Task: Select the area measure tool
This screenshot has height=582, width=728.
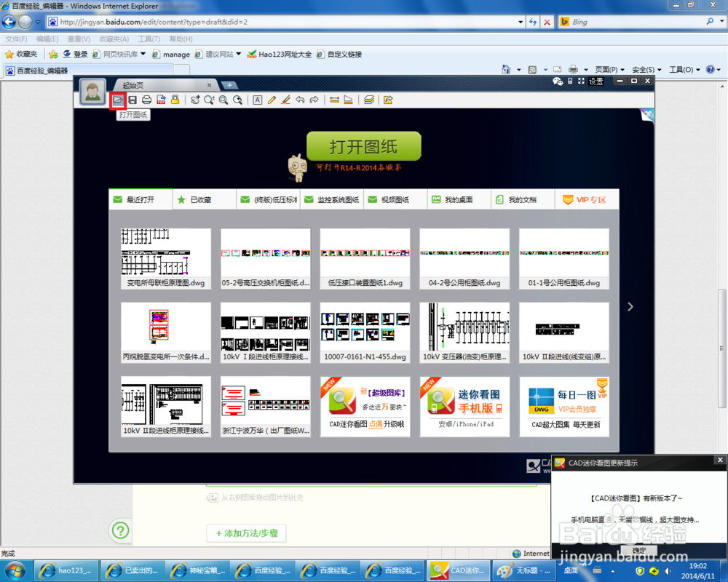Action: [348, 100]
